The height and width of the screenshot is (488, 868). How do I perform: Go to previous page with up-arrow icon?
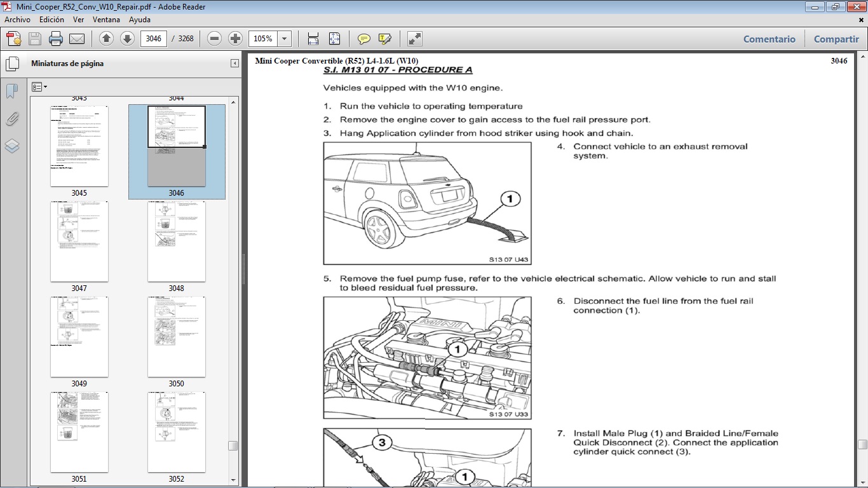coord(105,38)
